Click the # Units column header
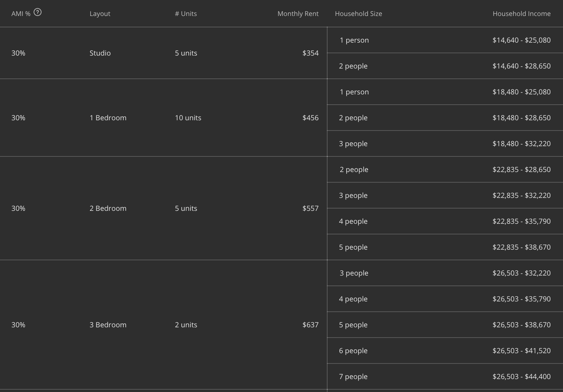 point(186,14)
